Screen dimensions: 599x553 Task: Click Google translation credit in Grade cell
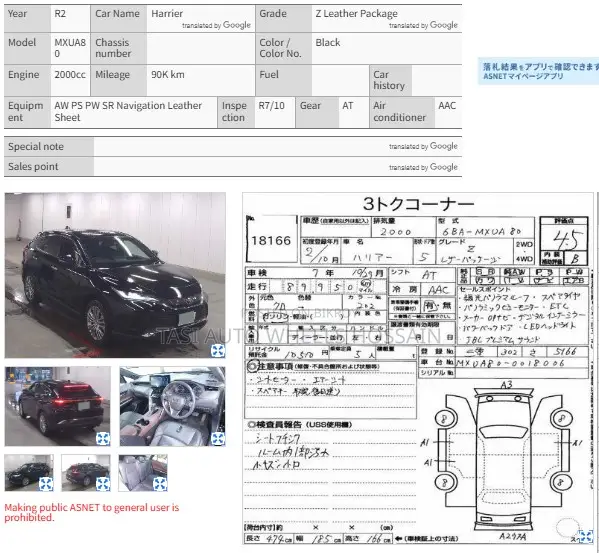(423, 25)
